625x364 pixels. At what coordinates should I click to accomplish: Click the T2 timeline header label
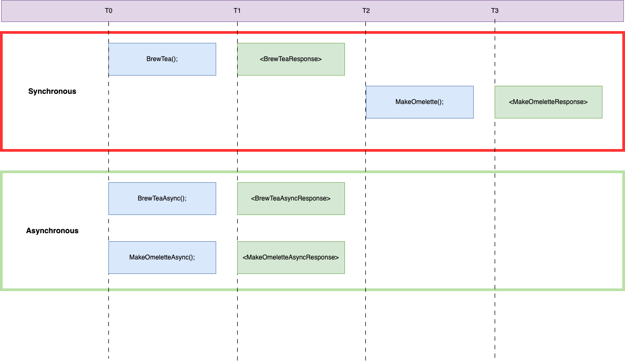point(366,11)
